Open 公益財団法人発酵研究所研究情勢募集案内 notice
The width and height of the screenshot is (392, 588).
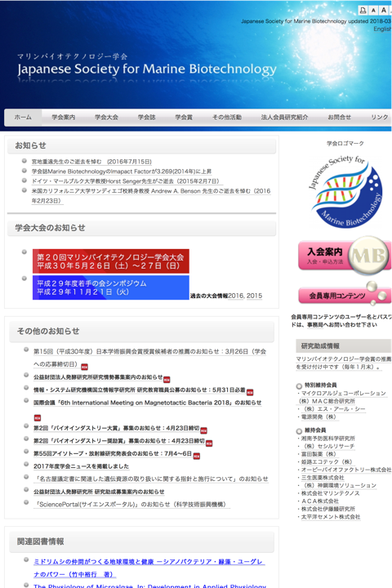pyautogui.click(x=98, y=377)
